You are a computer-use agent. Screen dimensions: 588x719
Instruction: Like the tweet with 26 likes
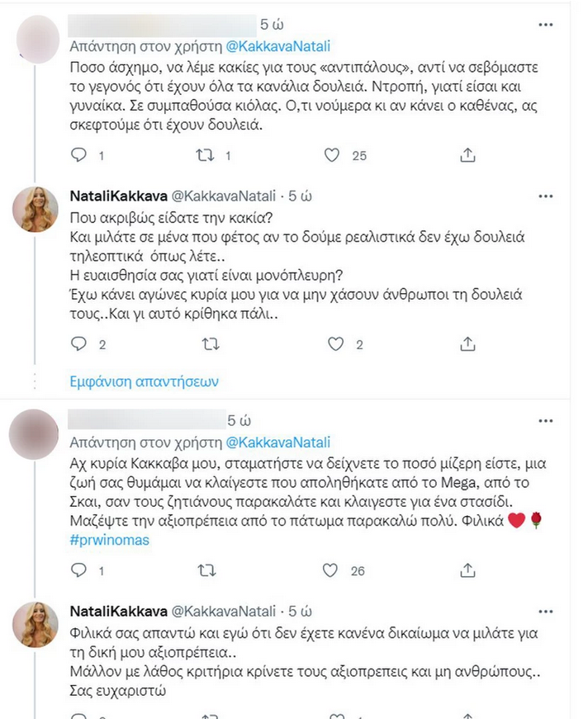click(332, 570)
